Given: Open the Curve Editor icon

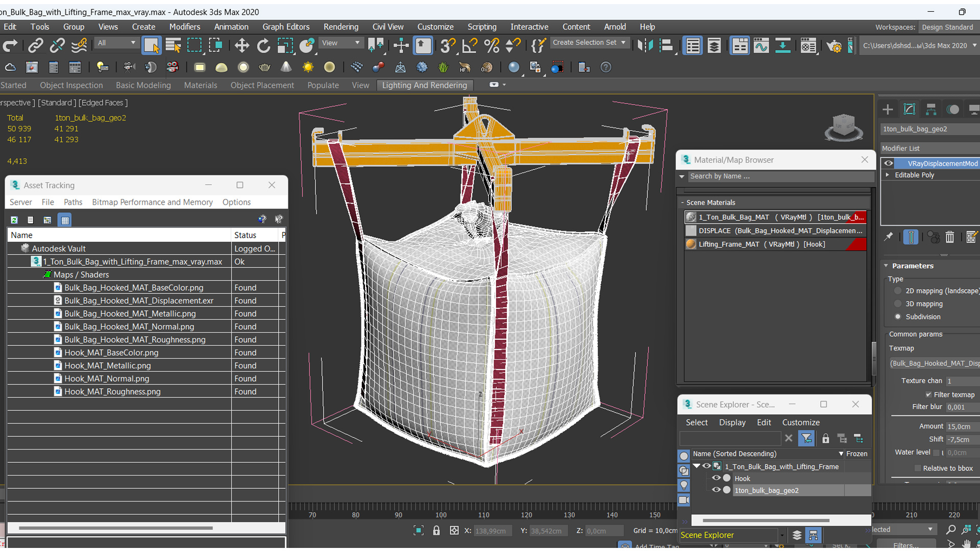Looking at the screenshot, I should pyautogui.click(x=761, y=46).
